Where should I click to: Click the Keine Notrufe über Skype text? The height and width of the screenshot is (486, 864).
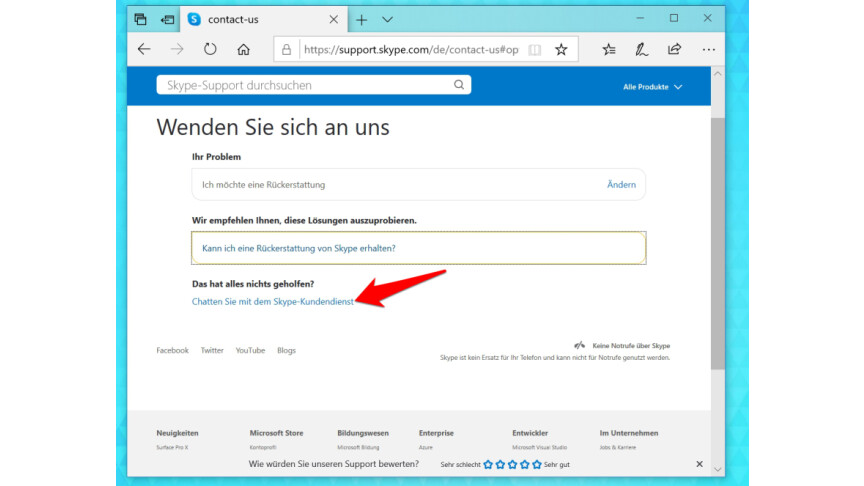[x=631, y=345]
